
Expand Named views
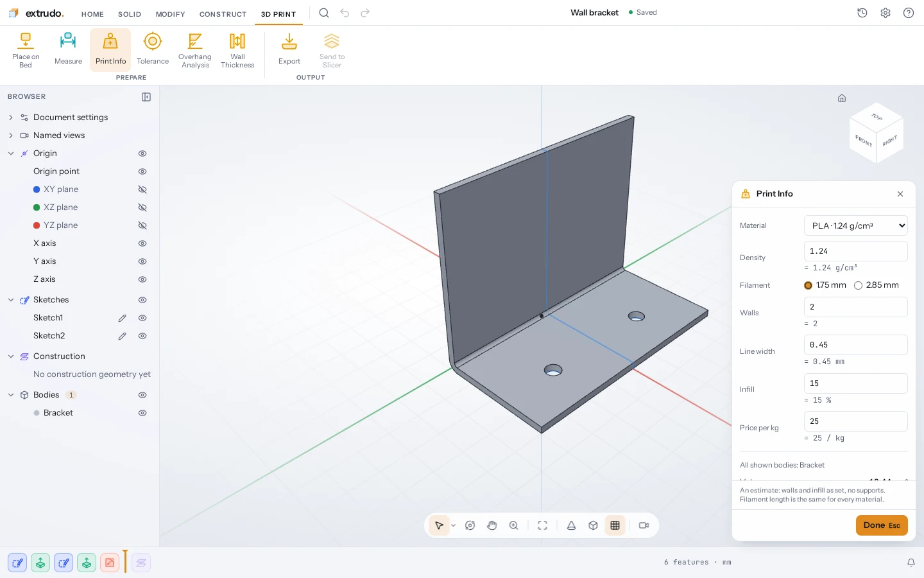coord(11,136)
